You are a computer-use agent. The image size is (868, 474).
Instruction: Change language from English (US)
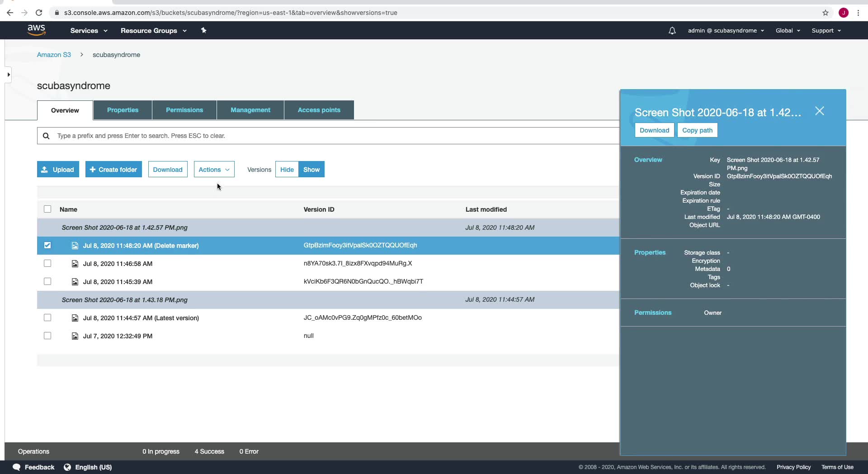click(94, 467)
